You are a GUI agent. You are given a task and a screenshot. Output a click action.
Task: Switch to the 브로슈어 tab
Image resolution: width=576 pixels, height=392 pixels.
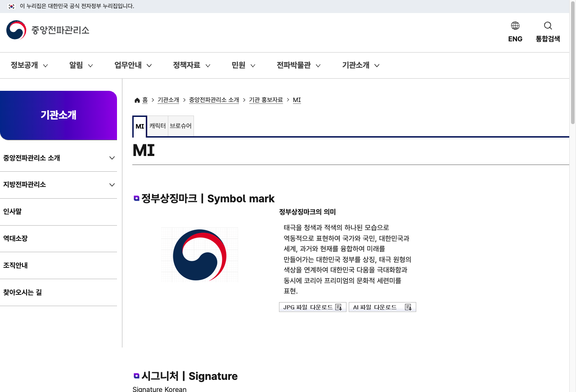click(x=181, y=126)
